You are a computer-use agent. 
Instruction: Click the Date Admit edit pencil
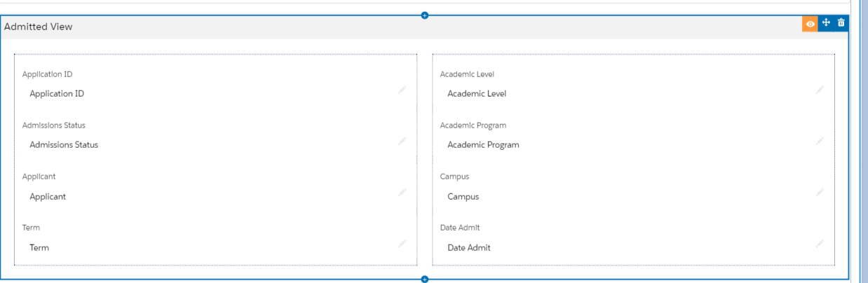coord(820,243)
